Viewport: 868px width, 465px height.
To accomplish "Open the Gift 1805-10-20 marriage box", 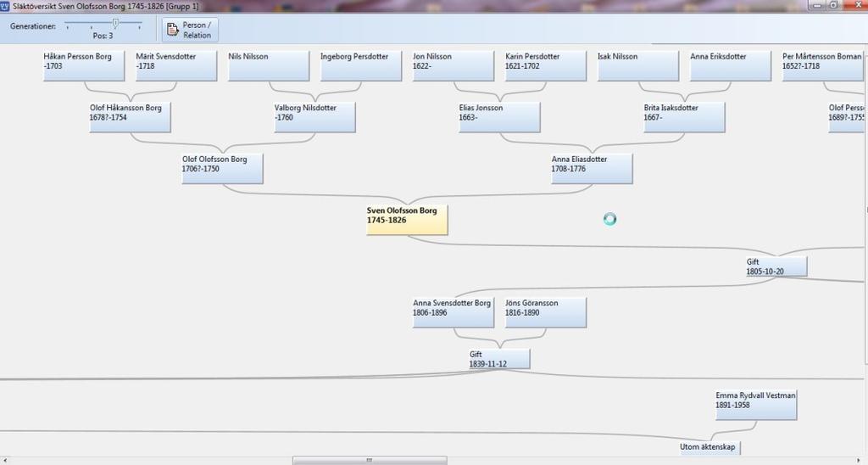I will click(x=776, y=266).
